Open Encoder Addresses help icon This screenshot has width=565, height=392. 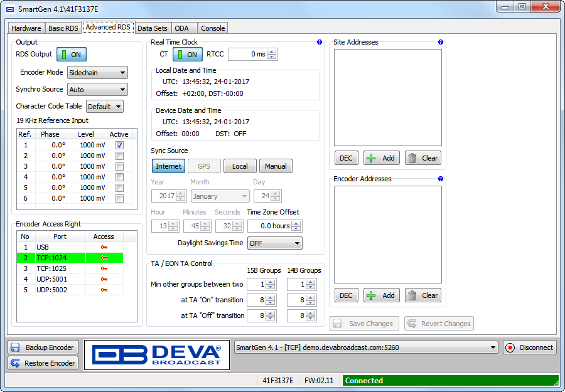click(x=440, y=179)
